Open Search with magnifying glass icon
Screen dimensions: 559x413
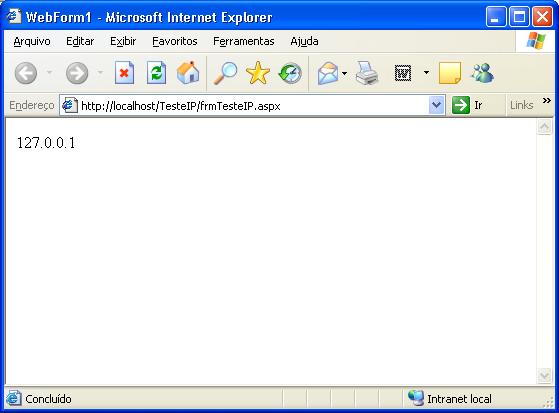[225, 73]
